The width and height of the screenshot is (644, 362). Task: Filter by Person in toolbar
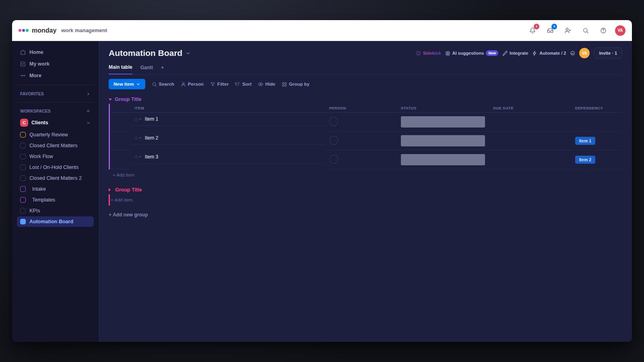(192, 84)
